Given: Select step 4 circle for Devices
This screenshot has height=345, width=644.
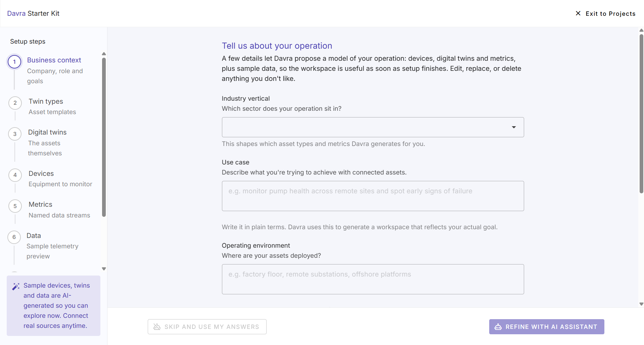Looking at the screenshot, I should tap(15, 175).
